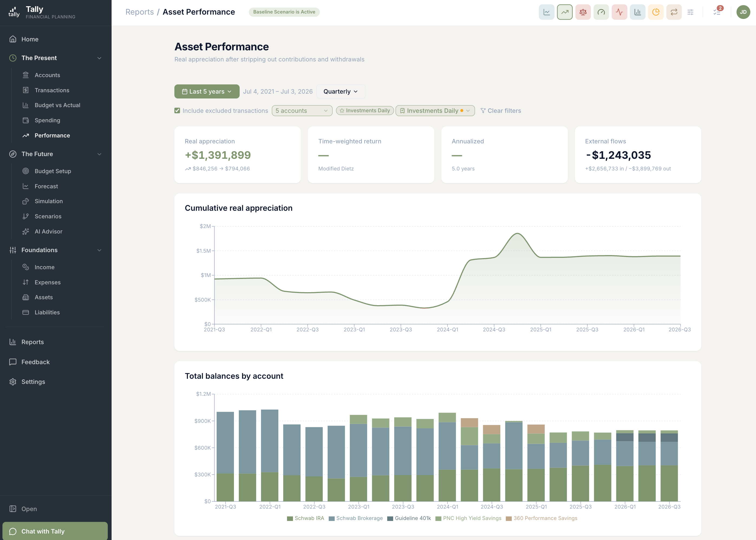Open the checklist tasks icon with badge

tap(717, 12)
